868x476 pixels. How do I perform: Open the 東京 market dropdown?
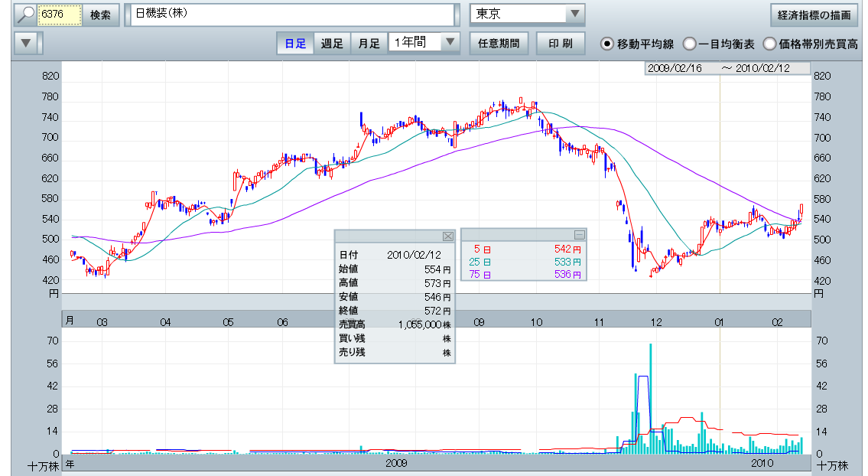(574, 15)
